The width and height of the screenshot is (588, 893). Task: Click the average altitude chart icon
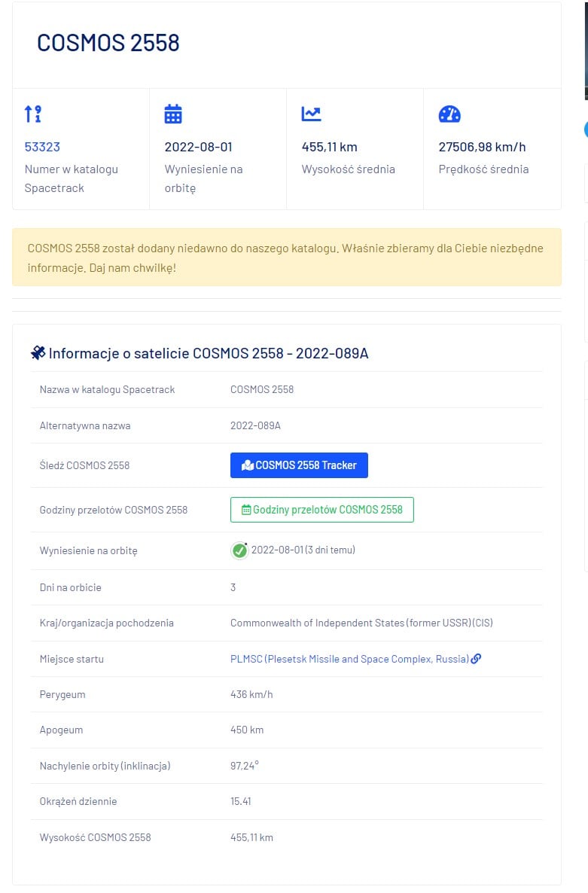pyautogui.click(x=311, y=114)
